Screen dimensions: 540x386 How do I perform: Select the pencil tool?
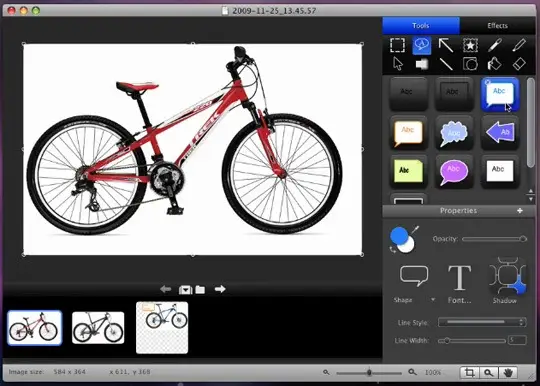click(519, 45)
